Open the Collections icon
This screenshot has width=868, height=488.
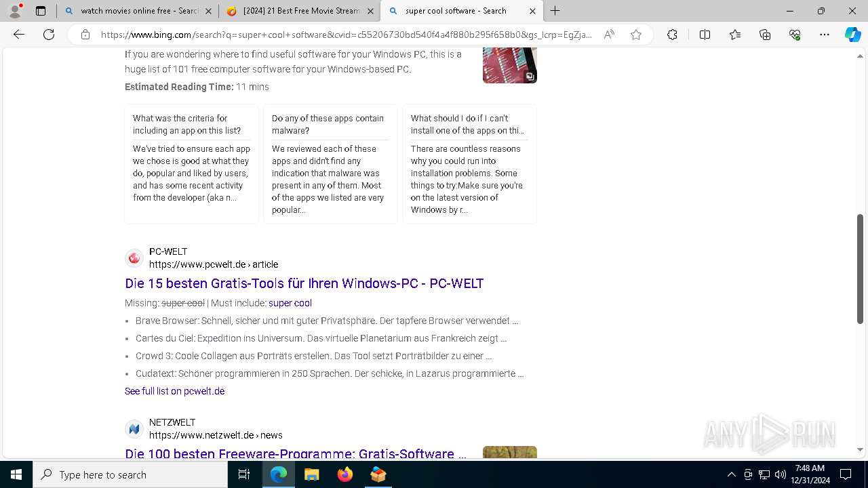765,35
